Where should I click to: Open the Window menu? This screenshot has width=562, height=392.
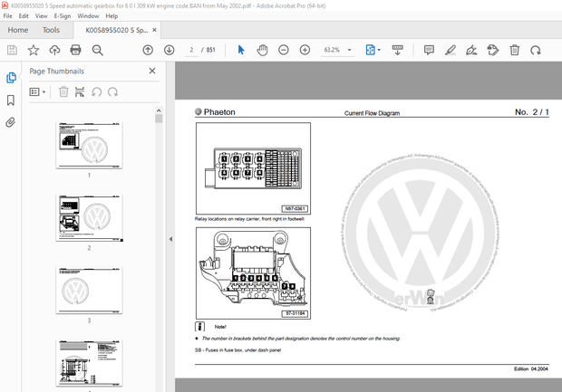pyautogui.click(x=88, y=16)
